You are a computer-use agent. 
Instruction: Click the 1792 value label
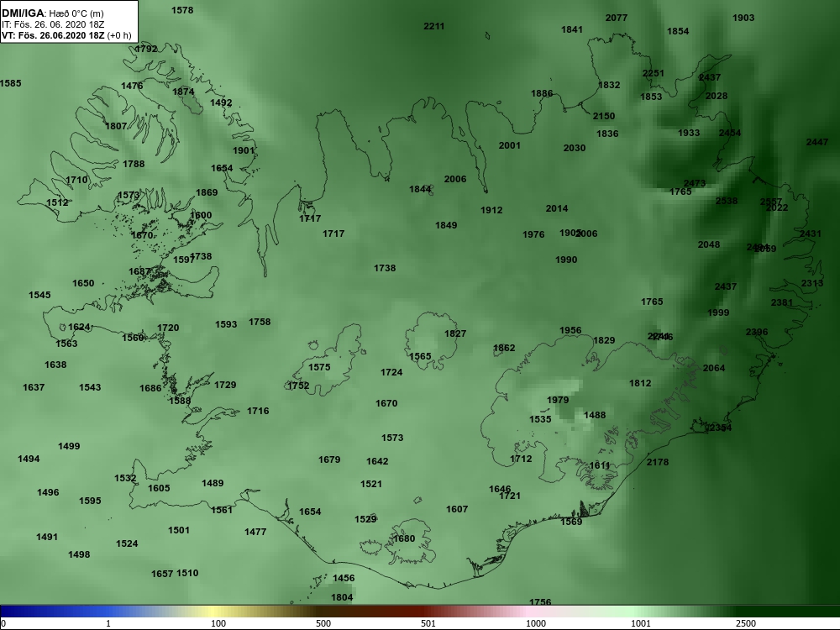146,49
